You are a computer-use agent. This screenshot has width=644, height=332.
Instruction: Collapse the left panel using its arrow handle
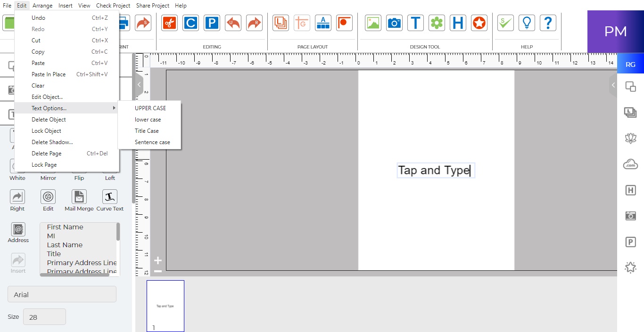click(x=139, y=85)
